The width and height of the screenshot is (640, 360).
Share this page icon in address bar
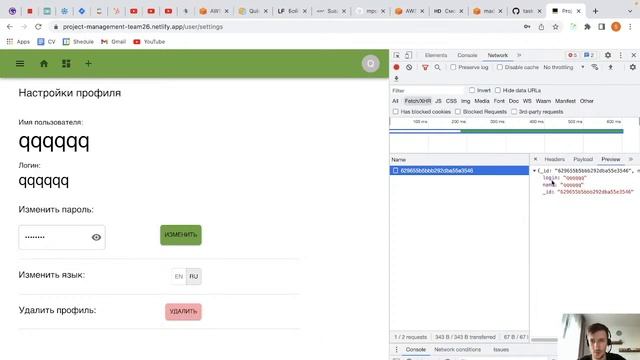pos(541,27)
